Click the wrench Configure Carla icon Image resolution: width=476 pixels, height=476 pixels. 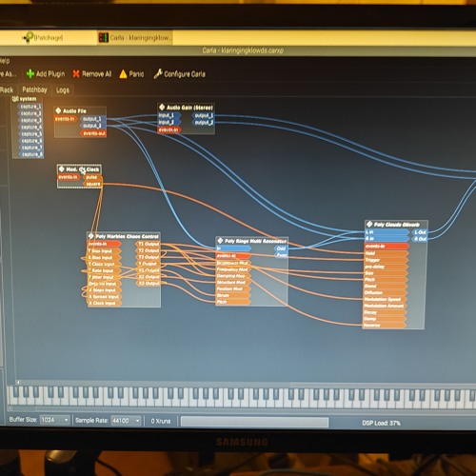158,73
